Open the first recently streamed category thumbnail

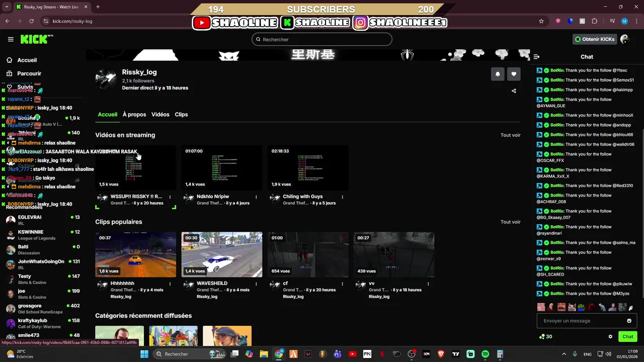(120, 336)
